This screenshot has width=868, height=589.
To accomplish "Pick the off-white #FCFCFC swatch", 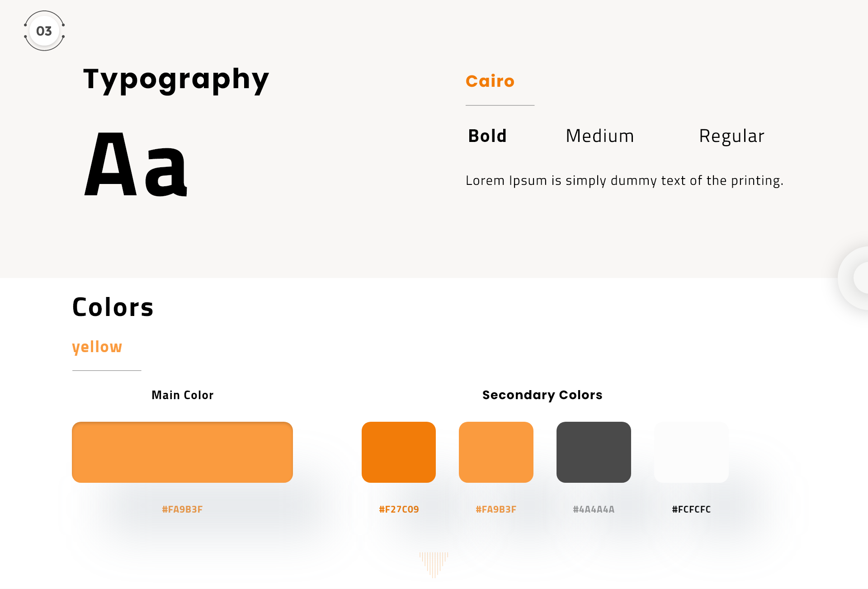I will click(691, 452).
